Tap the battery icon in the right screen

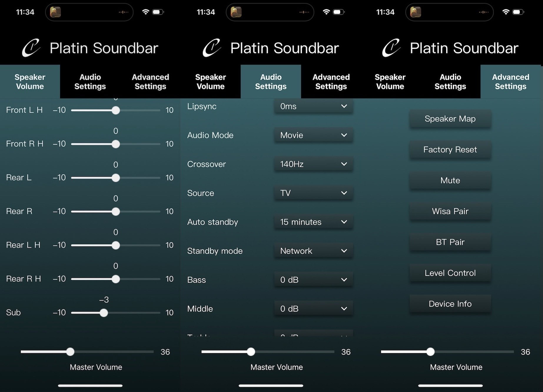(518, 12)
